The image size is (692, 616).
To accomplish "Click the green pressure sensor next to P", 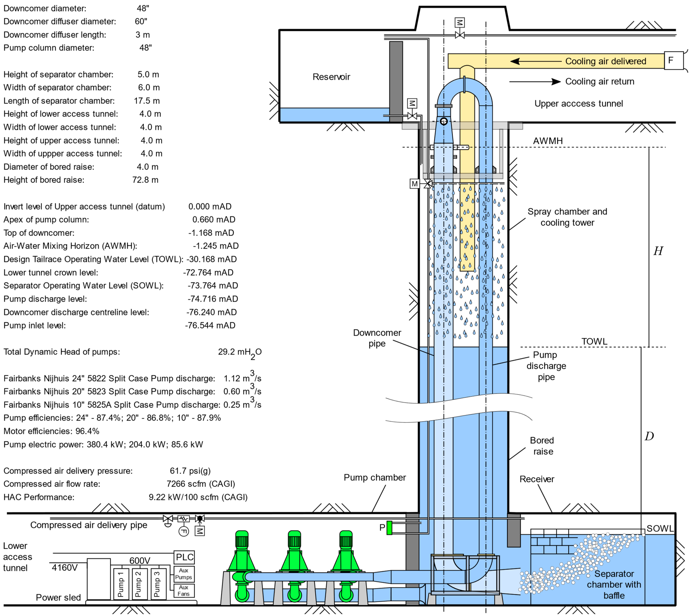I will click(x=389, y=528).
